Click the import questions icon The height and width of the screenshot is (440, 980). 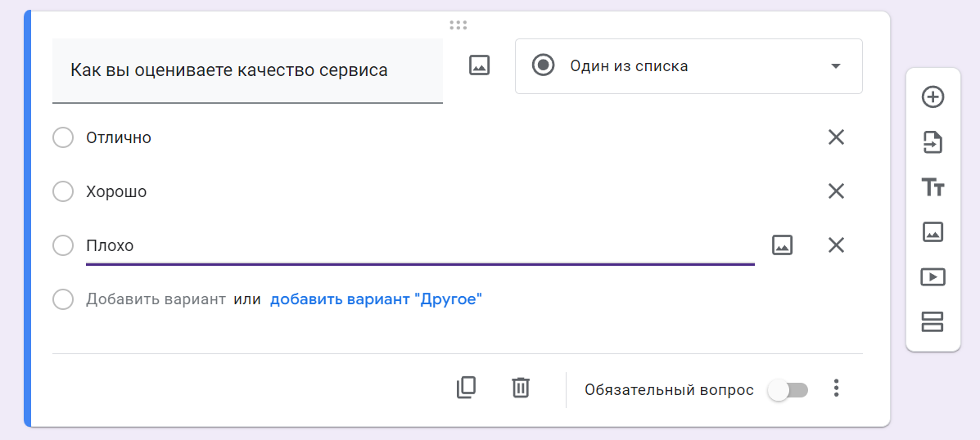[x=933, y=142]
